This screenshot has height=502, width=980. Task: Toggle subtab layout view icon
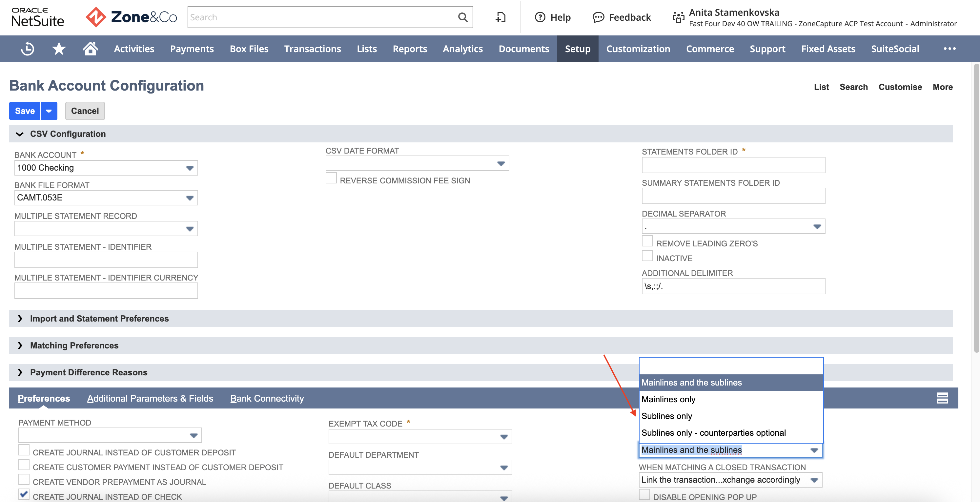coord(942,398)
